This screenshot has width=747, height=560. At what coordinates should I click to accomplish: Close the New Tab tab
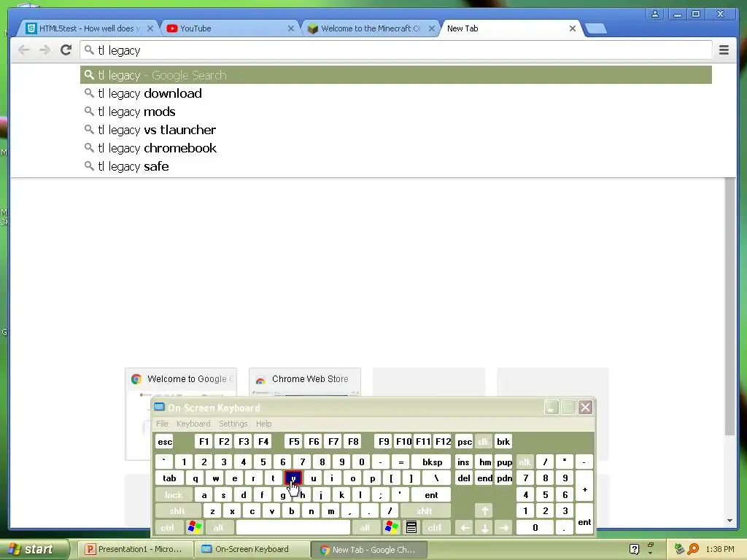point(573,28)
